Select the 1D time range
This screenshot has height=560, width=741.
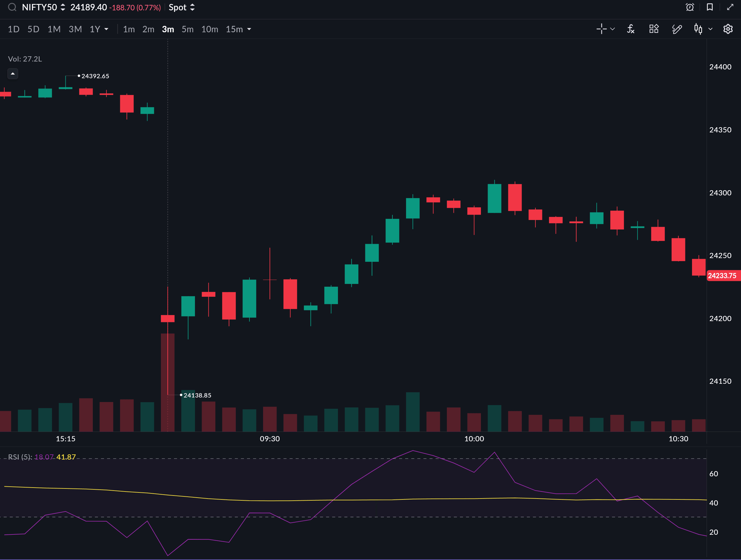(13, 29)
